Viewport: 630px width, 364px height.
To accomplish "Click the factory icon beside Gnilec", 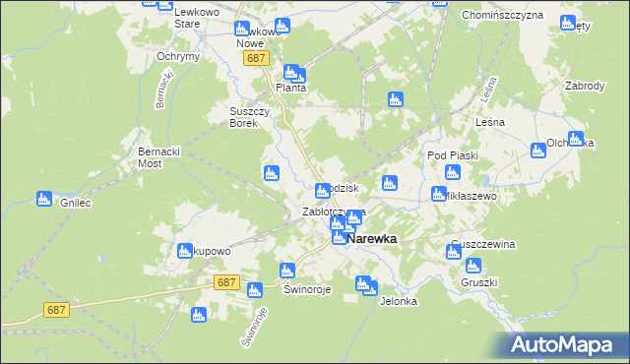I will click(44, 199).
